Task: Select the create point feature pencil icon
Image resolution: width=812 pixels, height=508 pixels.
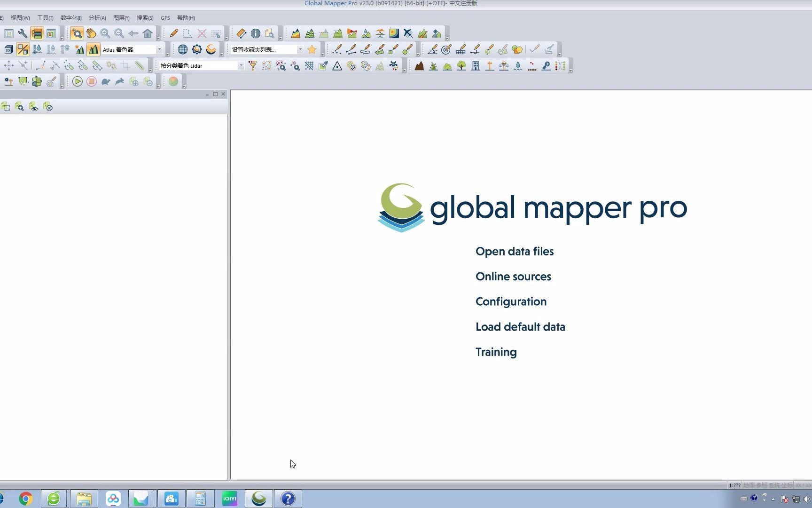Action: click(337, 49)
